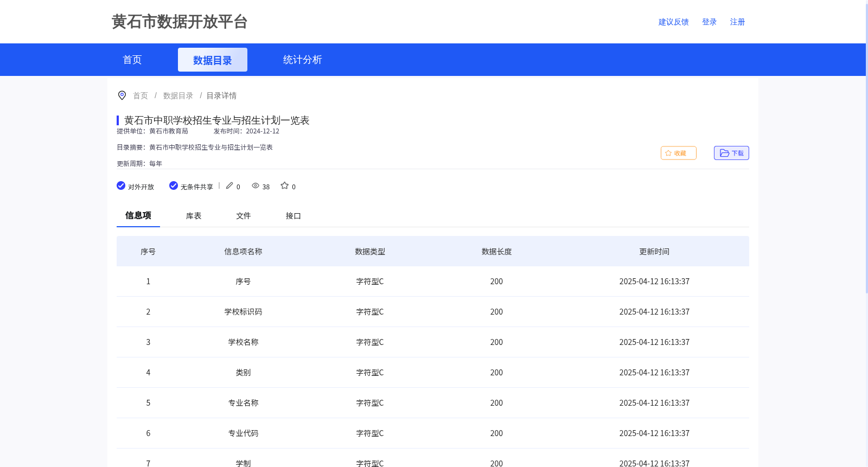Click the 序号 column header

click(148, 252)
